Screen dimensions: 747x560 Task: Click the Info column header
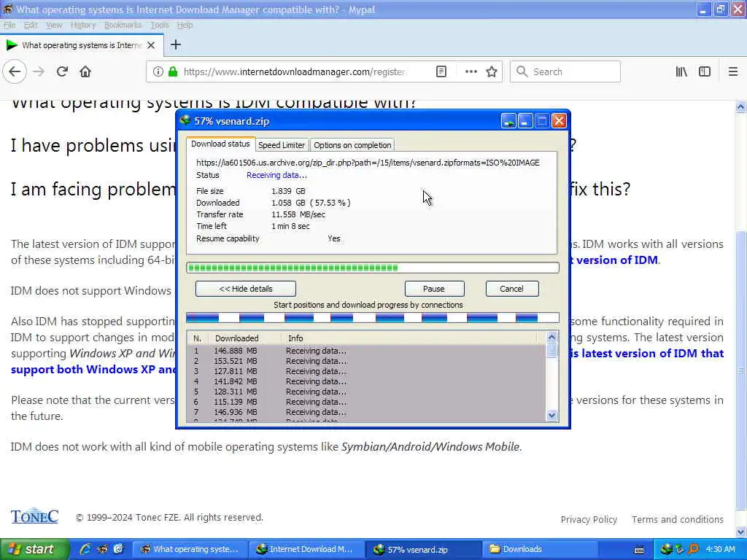[x=410, y=338]
